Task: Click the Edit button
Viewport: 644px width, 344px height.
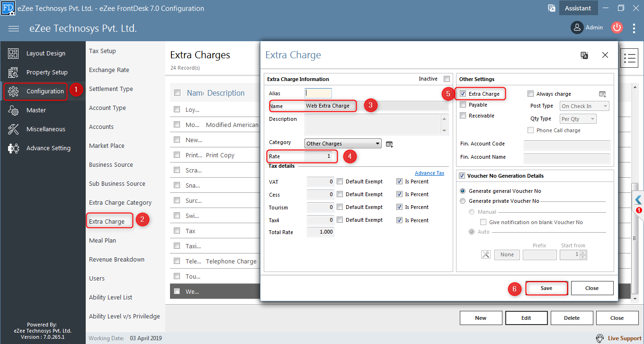Action: (526, 318)
